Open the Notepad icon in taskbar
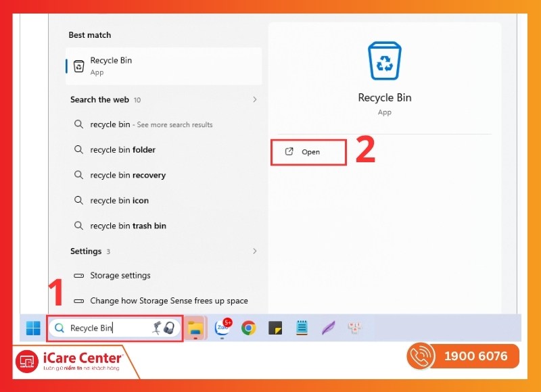Screen dimensions: 541x392 (x=302, y=328)
